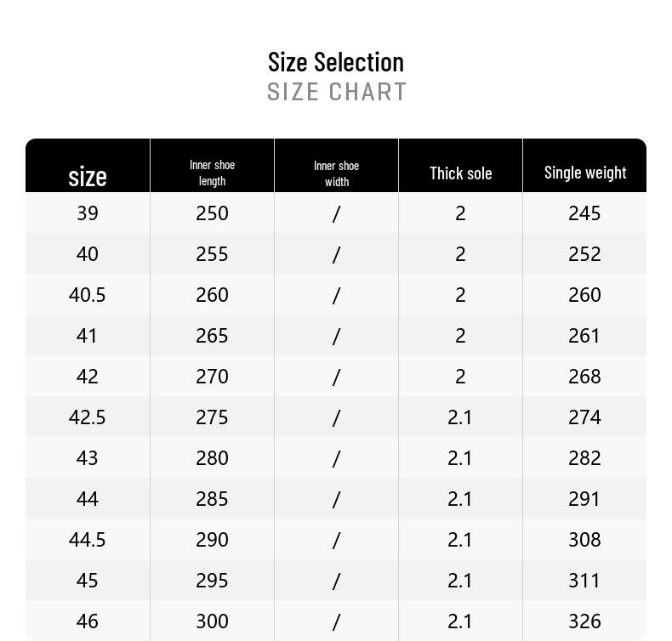
Task: Click the size 42.5 cell
Action: point(88,417)
